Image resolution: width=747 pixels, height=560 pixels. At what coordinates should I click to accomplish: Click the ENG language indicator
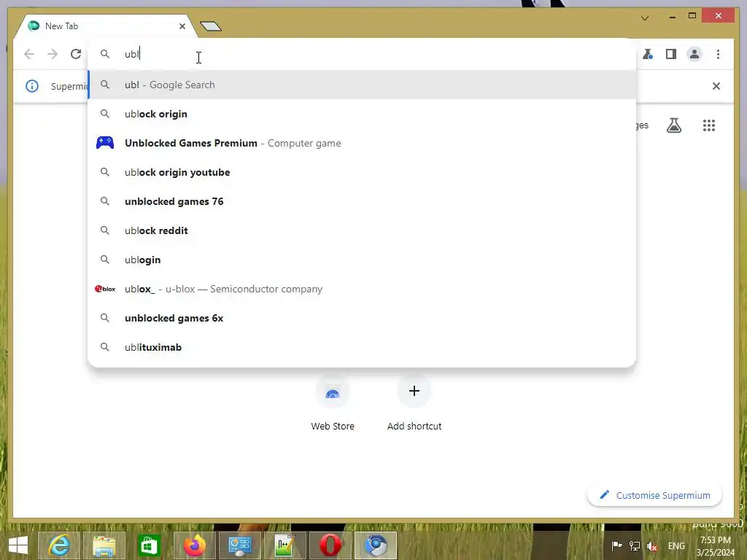676,545
